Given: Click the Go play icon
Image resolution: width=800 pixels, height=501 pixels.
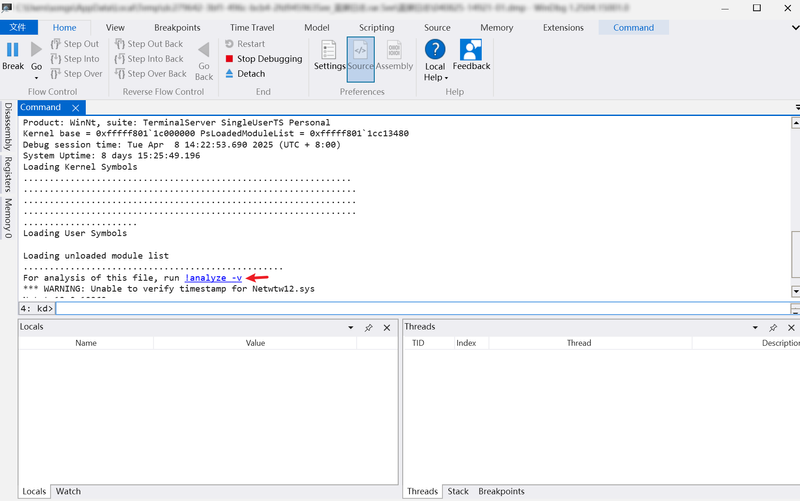Looking at the screenshot, I should pos(36,49).
